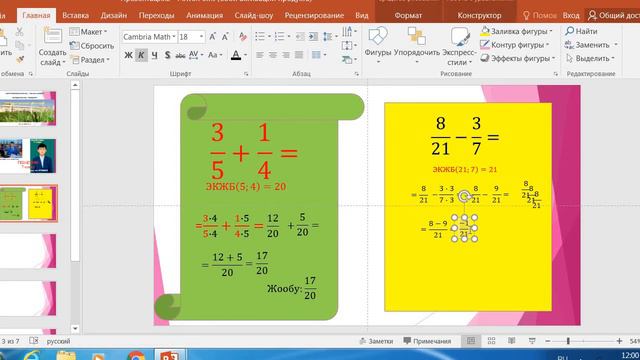
Task: Open the Макет layout dropdown
Action: [89, 31]
